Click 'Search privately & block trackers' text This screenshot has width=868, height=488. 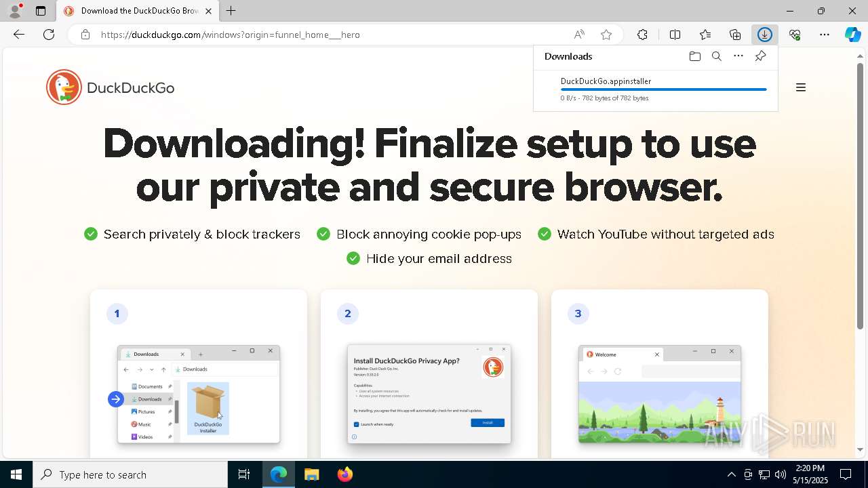(x=202, y=235)
